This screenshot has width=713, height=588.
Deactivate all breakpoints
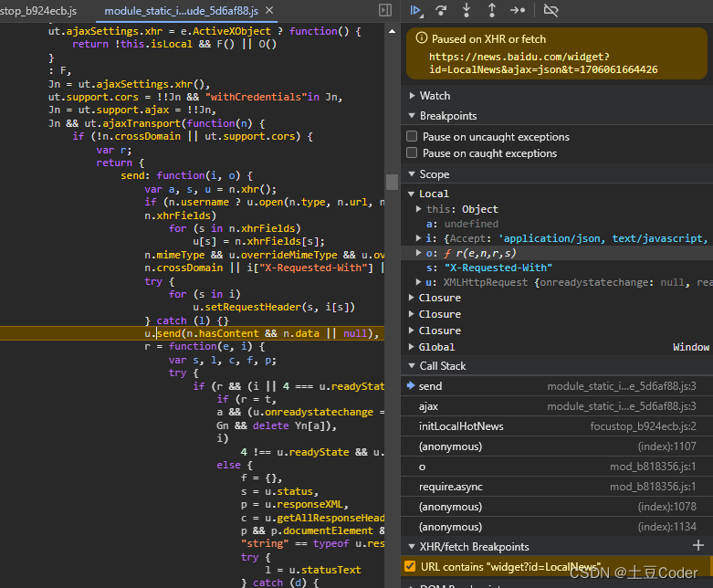(550, 10)
